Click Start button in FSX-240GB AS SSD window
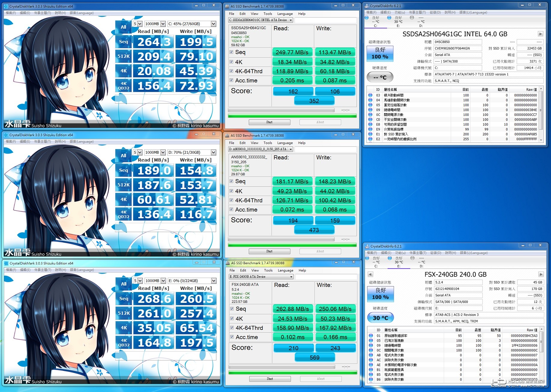 pos(270,379)
